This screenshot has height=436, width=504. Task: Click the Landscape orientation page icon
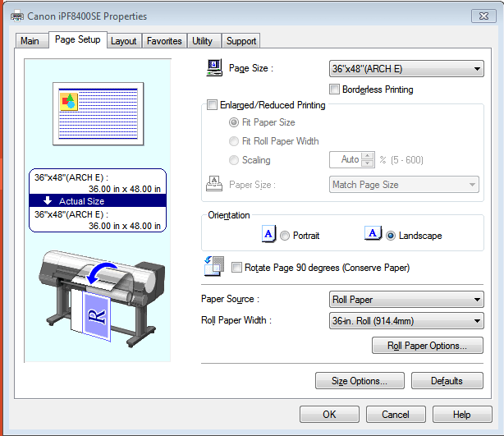(373, 233)
